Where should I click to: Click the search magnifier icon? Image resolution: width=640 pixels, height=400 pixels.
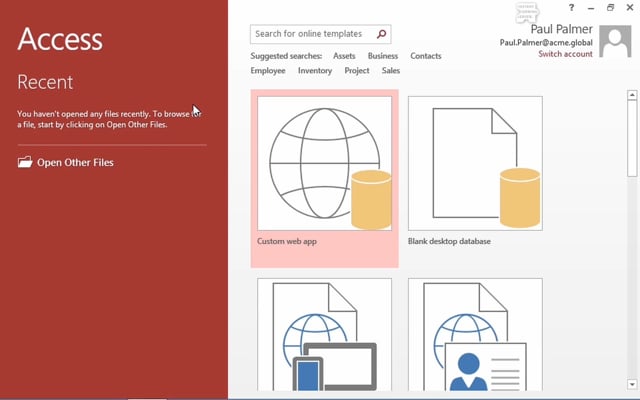[381, 34]
